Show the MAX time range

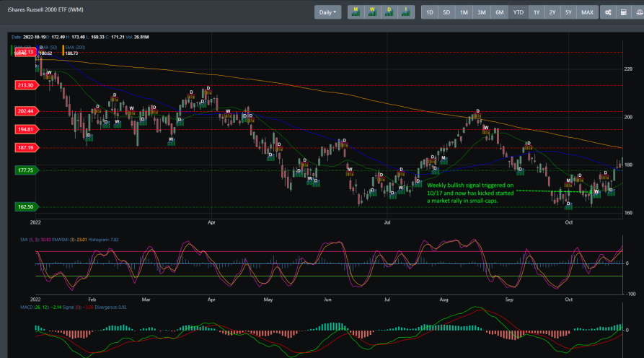[x=587, y=12]
